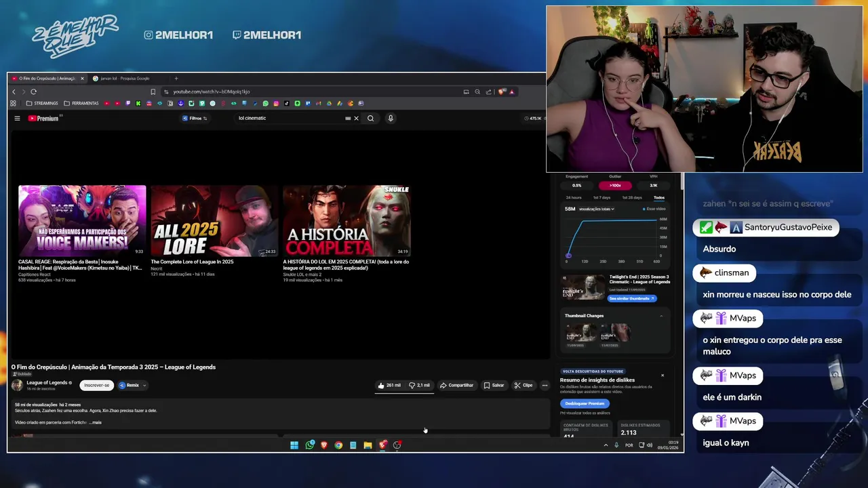
Task: Open the Brave Shields lion icon
Action: (501, 91)
